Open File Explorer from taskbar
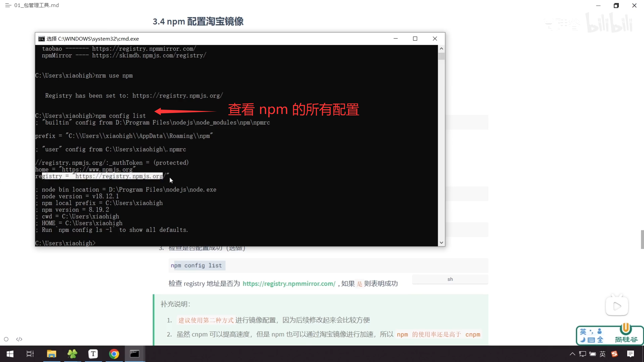The height and width of the screenshot is (362, 644). click(x=51, y=354)
